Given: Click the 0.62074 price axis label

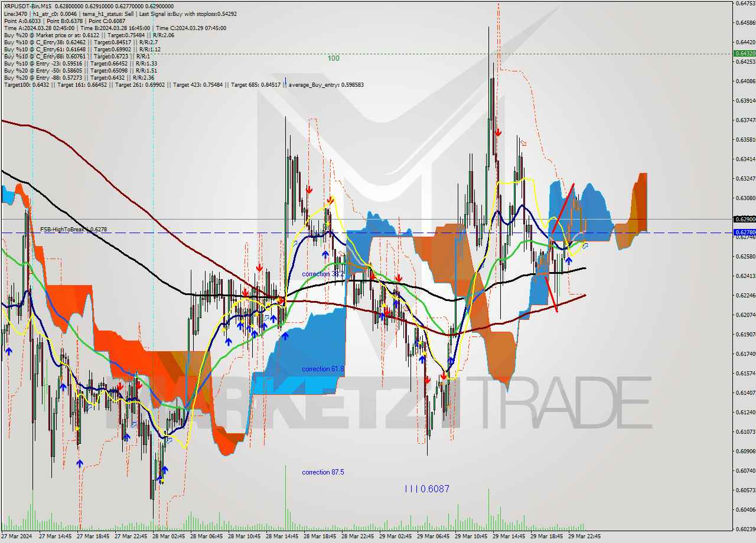Looking at the screenshot, I should [745, 315].
